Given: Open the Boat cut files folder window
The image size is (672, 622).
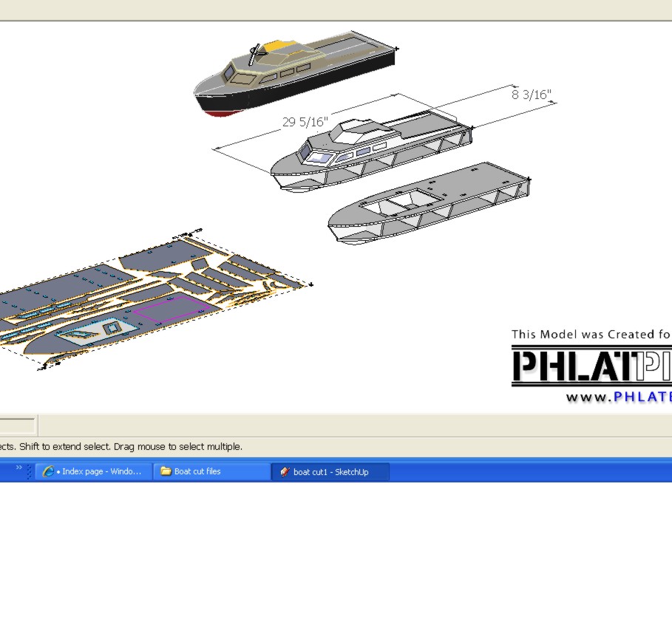Looking at the screenshot, I should click(211, 471).
